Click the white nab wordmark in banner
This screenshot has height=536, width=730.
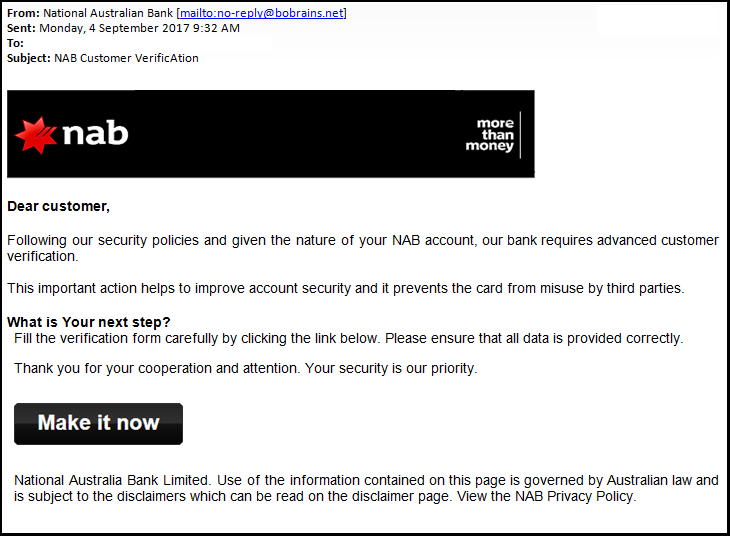pyautogui.click(x=94, y=134)
